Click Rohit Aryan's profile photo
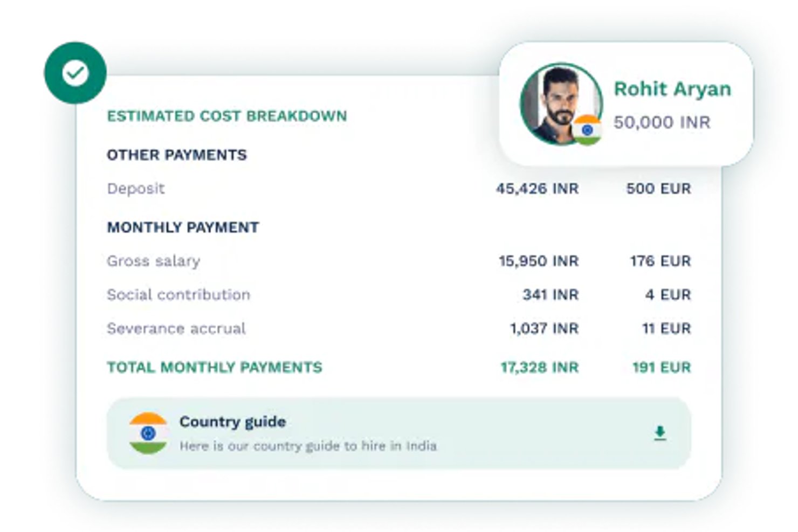Image resolution: width=798 pixels, height=532 pixels. coord(561,104)
